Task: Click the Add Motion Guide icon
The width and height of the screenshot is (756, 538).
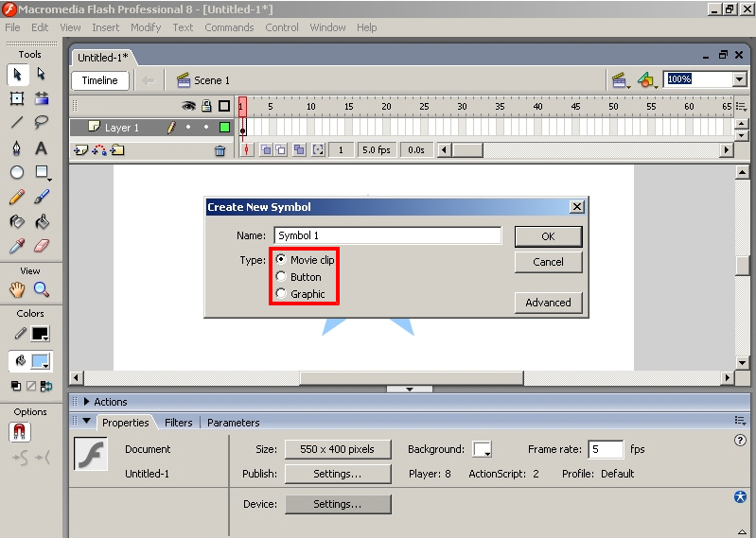Action: [x=98, y=150]
